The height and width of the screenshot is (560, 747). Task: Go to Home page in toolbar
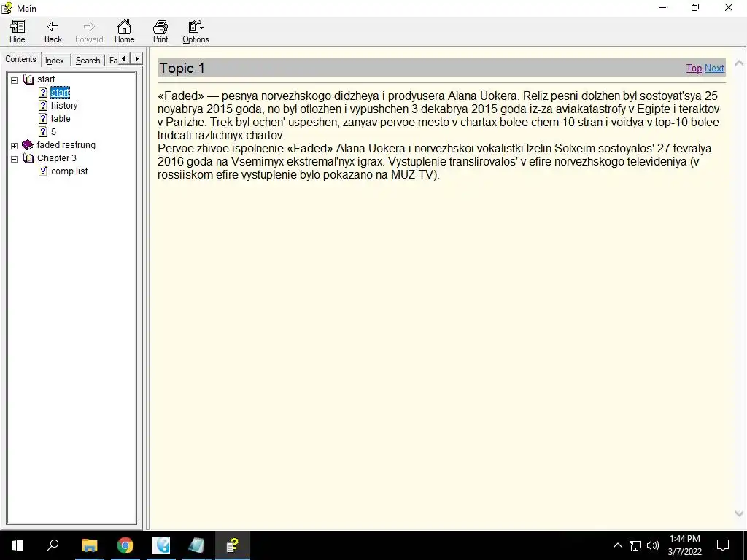pos(124,32)
